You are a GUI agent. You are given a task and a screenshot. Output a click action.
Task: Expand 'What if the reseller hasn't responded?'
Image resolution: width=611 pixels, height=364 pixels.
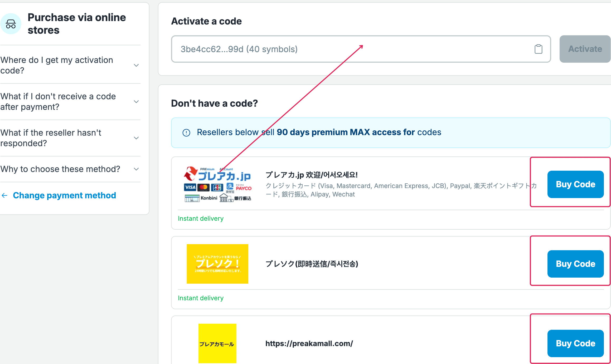(x=70, y=138)
